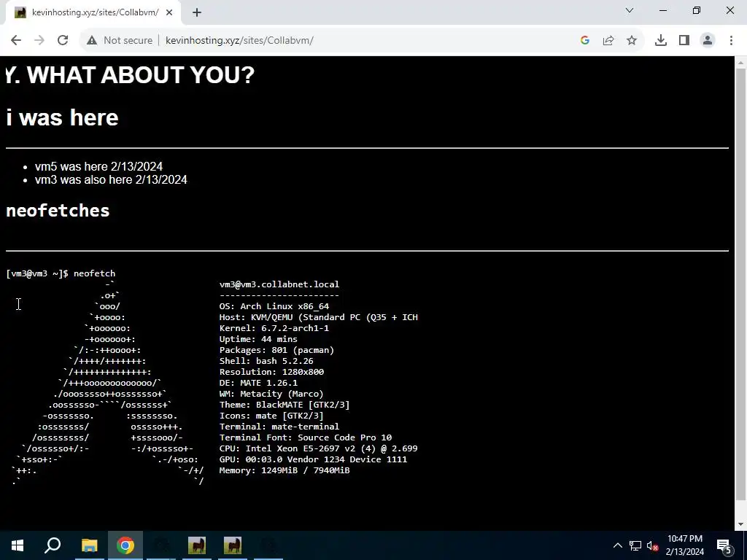Open the tab search chevron
The height and width of the screenshot is (560, 747).
(x=630, y=10)
